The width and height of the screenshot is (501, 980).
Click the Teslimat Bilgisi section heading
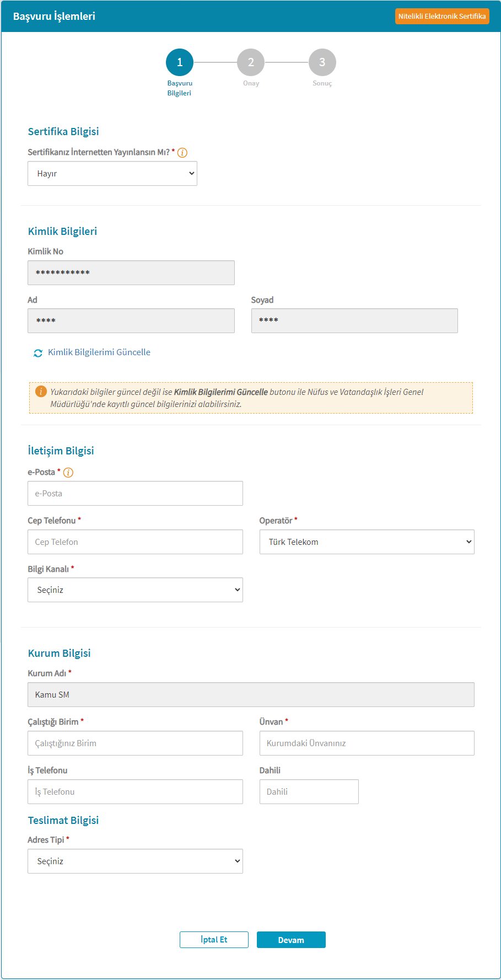(x=63, y=820)
